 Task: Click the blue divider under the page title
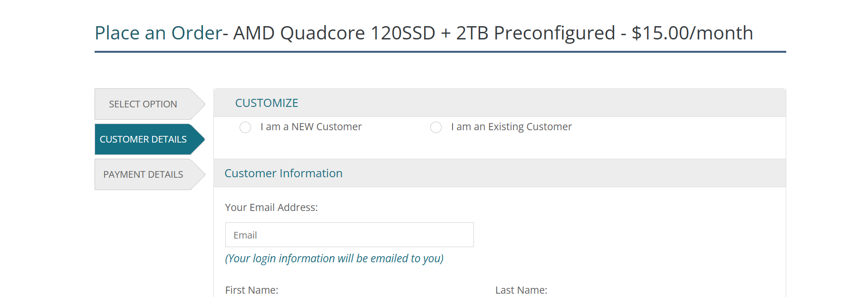pyautogui.click(x=440, y=52)
